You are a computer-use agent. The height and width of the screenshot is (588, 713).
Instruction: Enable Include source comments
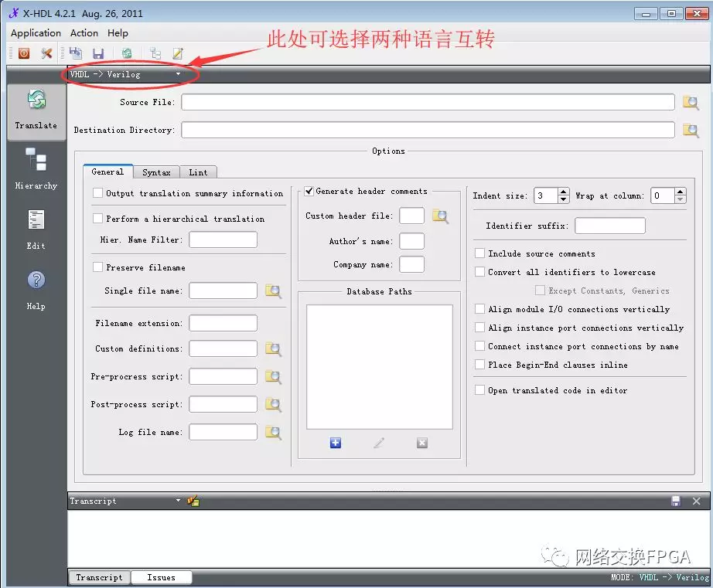click(479, 253)
